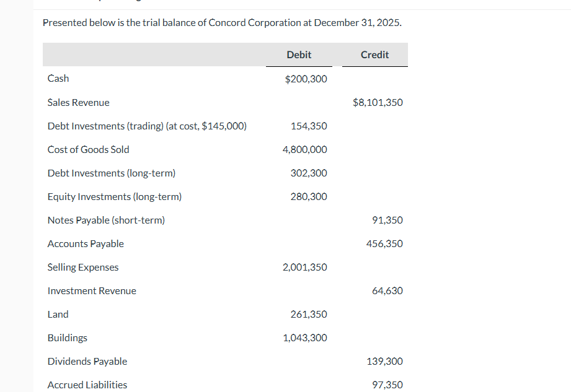The width and height of the screenshot is (571, 392).
Task: Select the Debt Investments (trading) row label
Action: coord(147,126)
